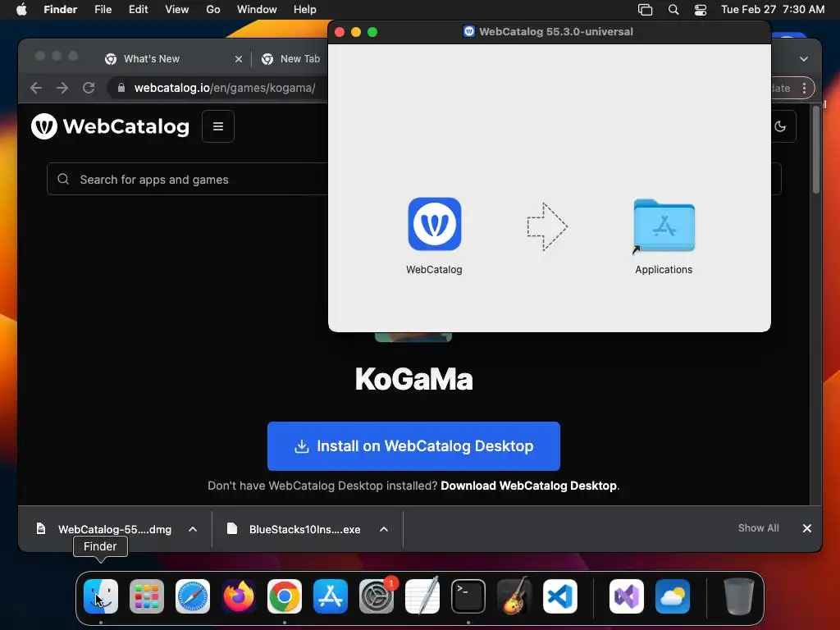Open System Settings with notification badge
Image resolution: width=840 pixels, height=630 pixels.
click(377, 596)
